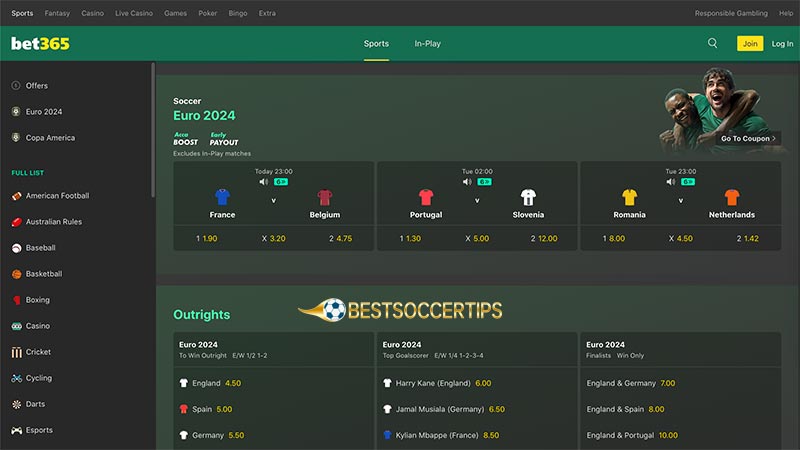This screenshot has width=800, height=450.
Task: Open the Euro 2024 heading link
Action: pyautogui.click(x=204, y=115)
